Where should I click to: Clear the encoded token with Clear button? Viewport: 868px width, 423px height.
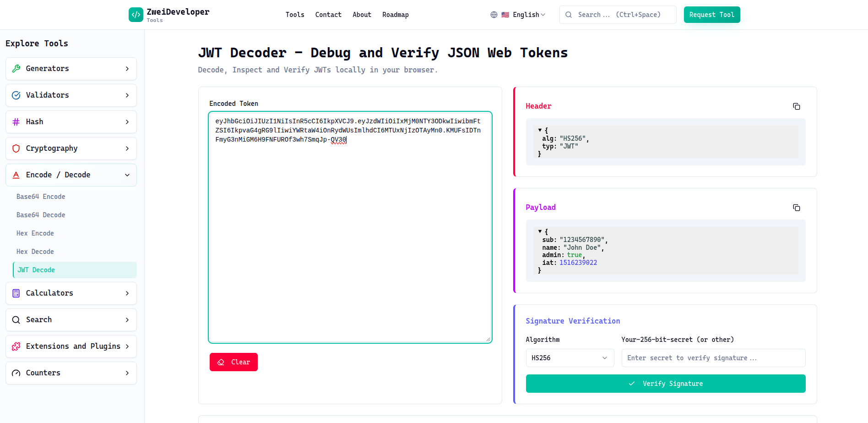[233, 362]
